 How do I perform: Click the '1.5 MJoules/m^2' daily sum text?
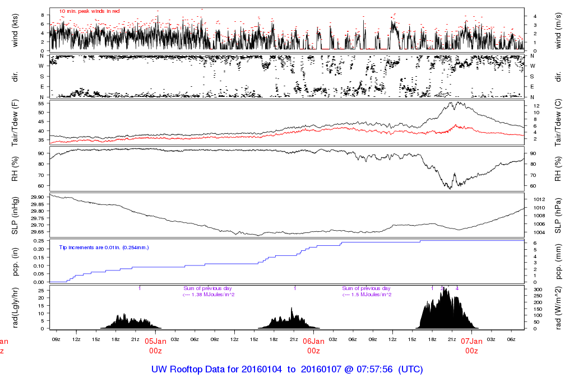(371, 295)
